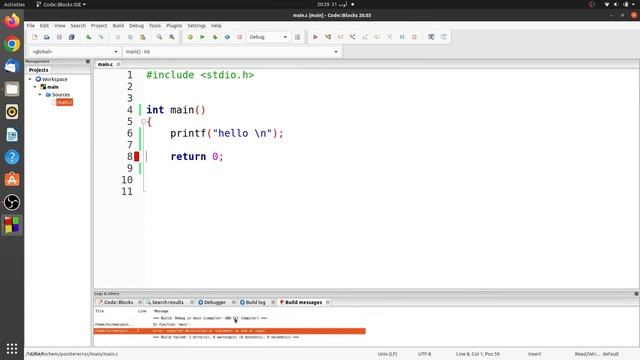This screenshot has height=360, width=640.
Task: Open the Debug build target dropdown
Action: click(268, 37)
